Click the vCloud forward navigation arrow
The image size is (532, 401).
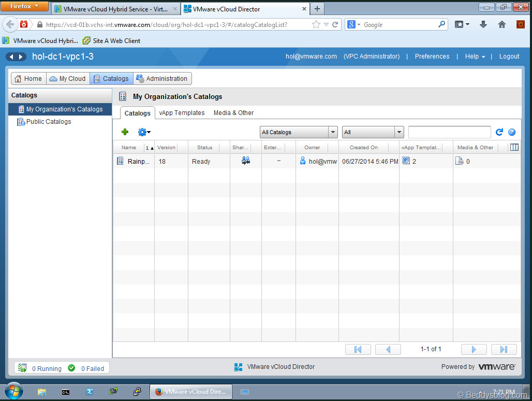point(21,56)
